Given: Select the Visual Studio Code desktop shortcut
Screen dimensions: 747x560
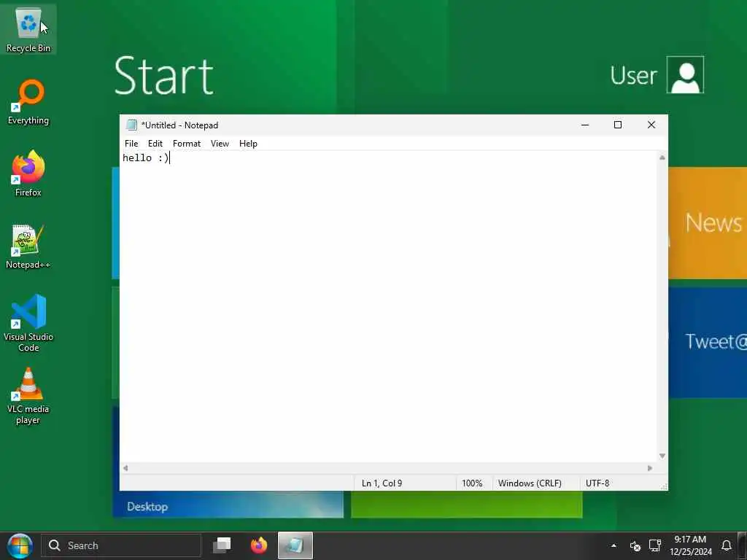Looking at the screenshot, I should pos(28,323).
